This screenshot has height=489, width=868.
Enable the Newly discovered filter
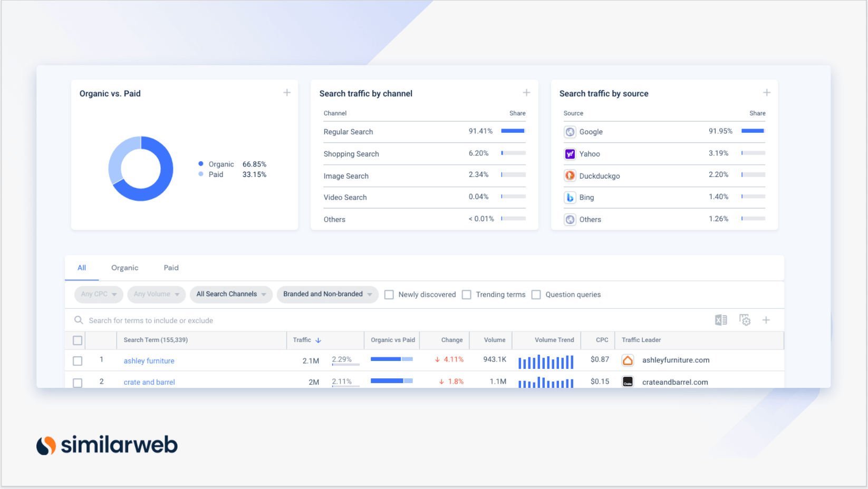pos(389,294)
